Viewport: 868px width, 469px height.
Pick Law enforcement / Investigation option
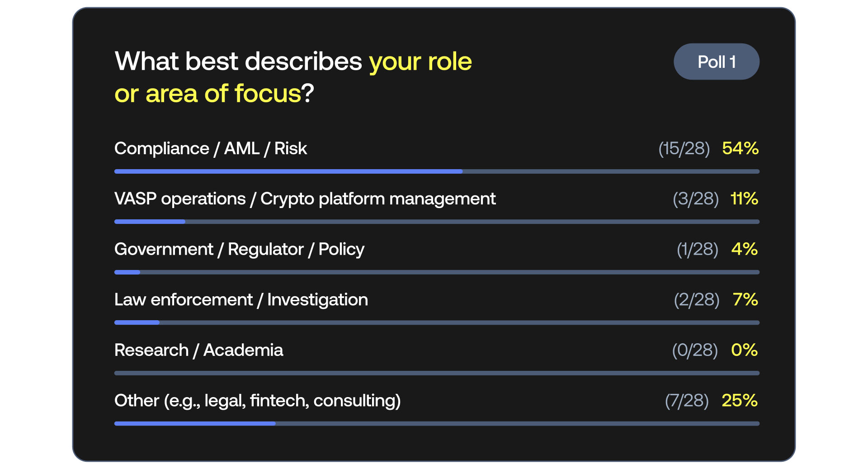[241, 300]
